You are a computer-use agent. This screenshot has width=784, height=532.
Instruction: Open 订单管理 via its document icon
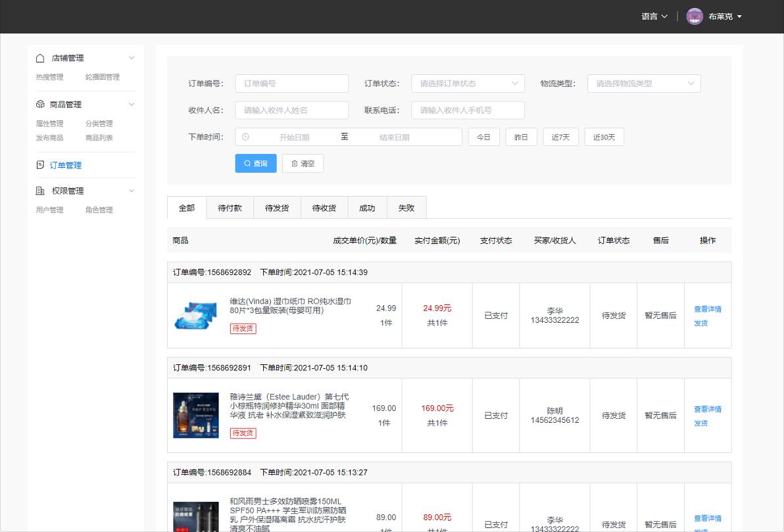(x=39, y=165)
